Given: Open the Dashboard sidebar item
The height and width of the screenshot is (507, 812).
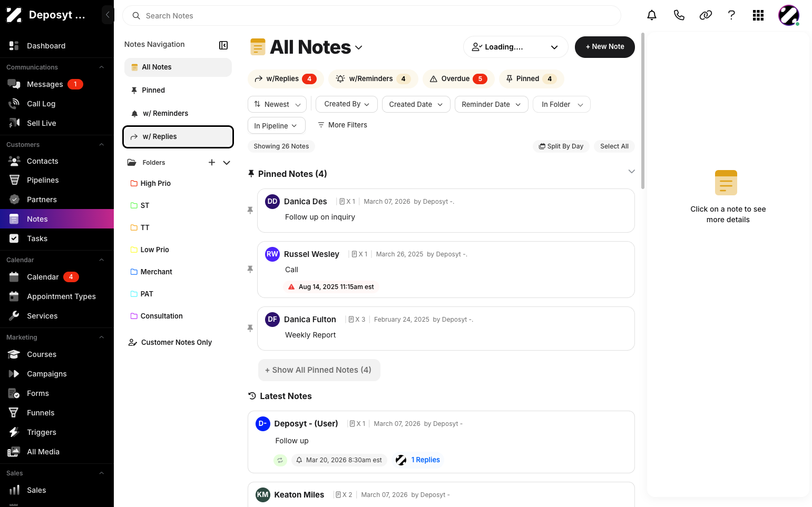Looking at the screenshot, I should tap(57, 46).
